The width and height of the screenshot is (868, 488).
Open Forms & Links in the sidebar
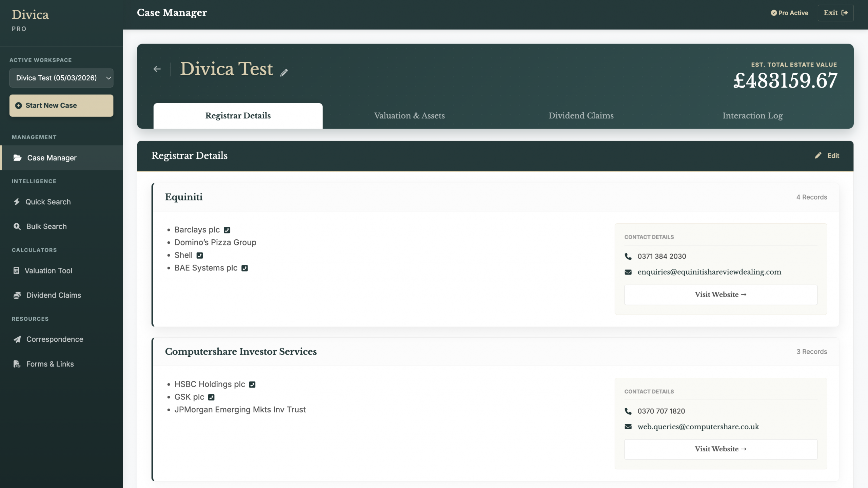point(61,364)
